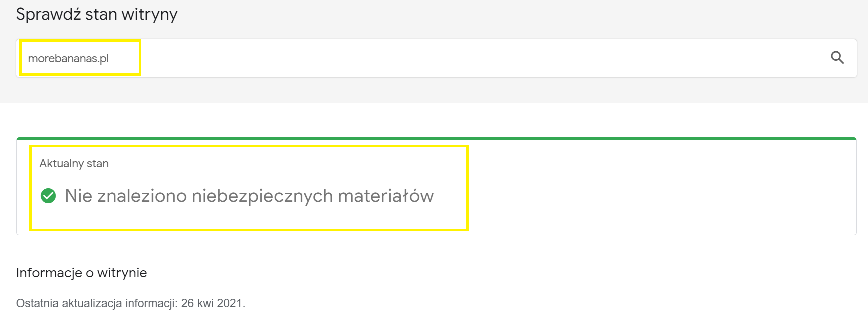
Task: Click the morebananas.pl text in search box
Action: [x=68, y=59]
